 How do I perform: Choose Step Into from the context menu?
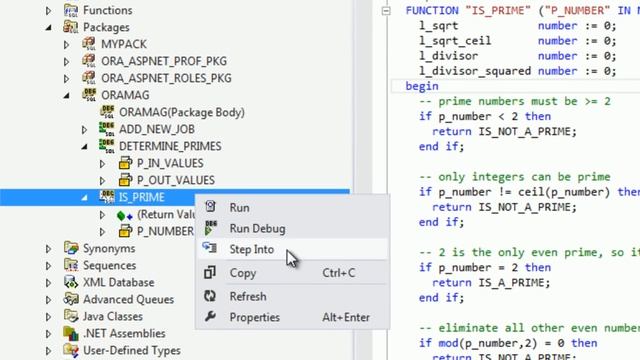pos(292,249)
